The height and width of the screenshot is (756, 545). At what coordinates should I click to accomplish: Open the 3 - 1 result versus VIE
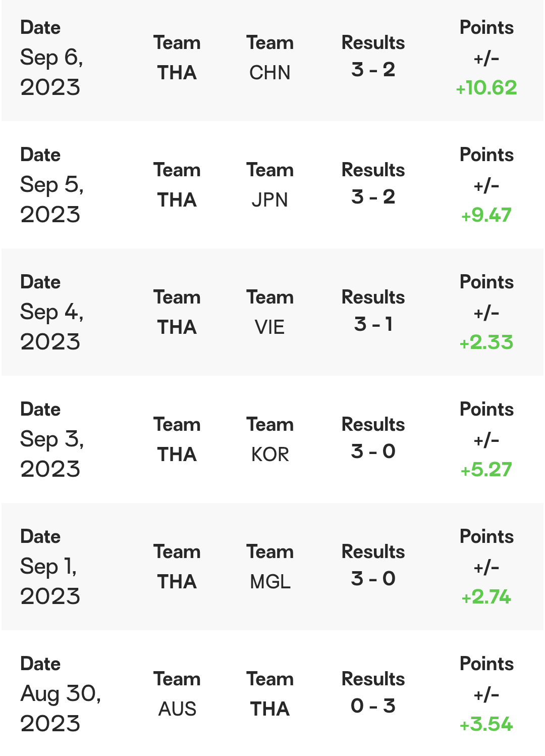373,324
